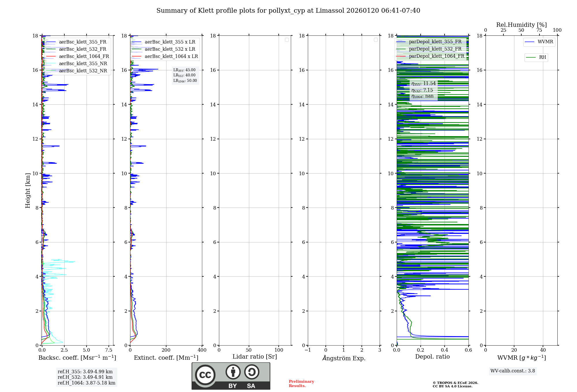The height and width of the screenshot is (392, 577).
Task: Click the empty legend box in Ångström panel
Action: coord(376,40)
